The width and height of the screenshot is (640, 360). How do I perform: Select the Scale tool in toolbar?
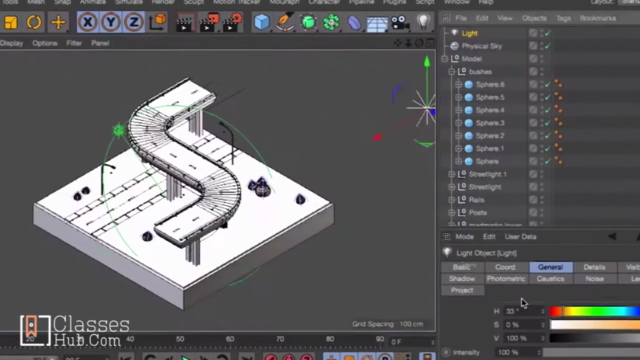click(x=11, y=22)
